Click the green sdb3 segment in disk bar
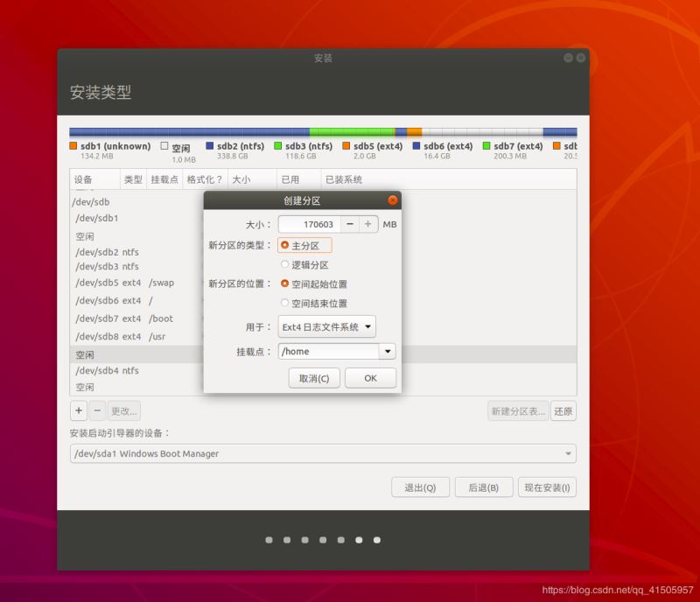 coord(352,132)
